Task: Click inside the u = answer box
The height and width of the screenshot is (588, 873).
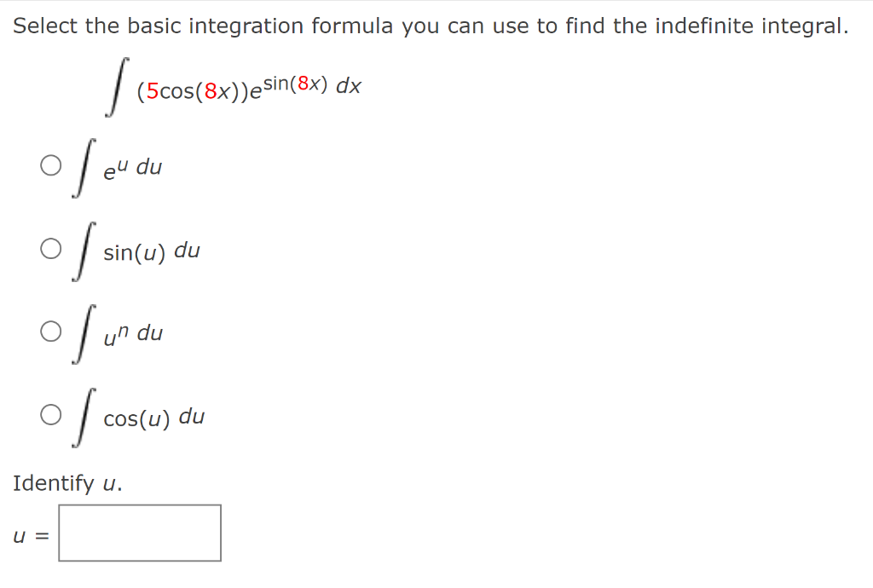Action: [139, 533]
